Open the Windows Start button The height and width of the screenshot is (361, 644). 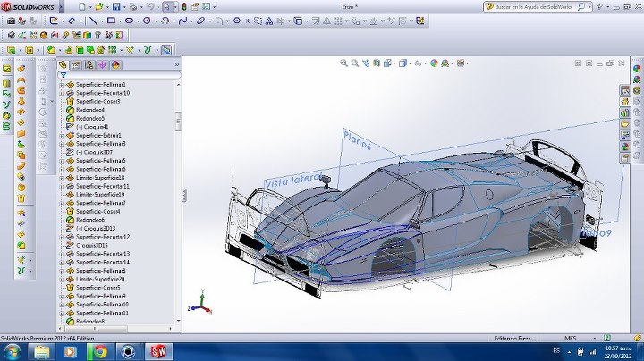coord(13,352)
